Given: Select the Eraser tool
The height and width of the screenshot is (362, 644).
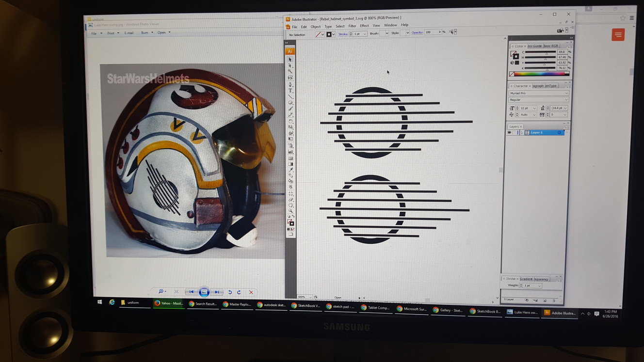Looking at the screenshot, I should point(290,199).
